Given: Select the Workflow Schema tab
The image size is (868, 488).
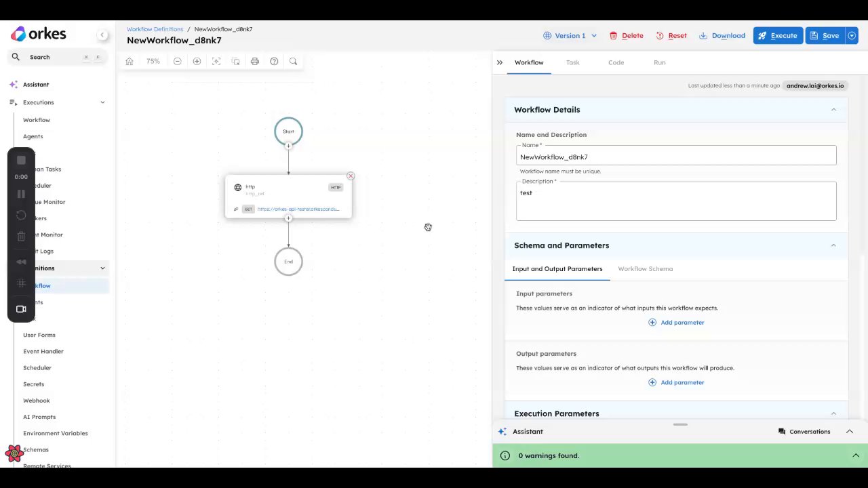Looking at the screenshot, I should coord(646,269).
